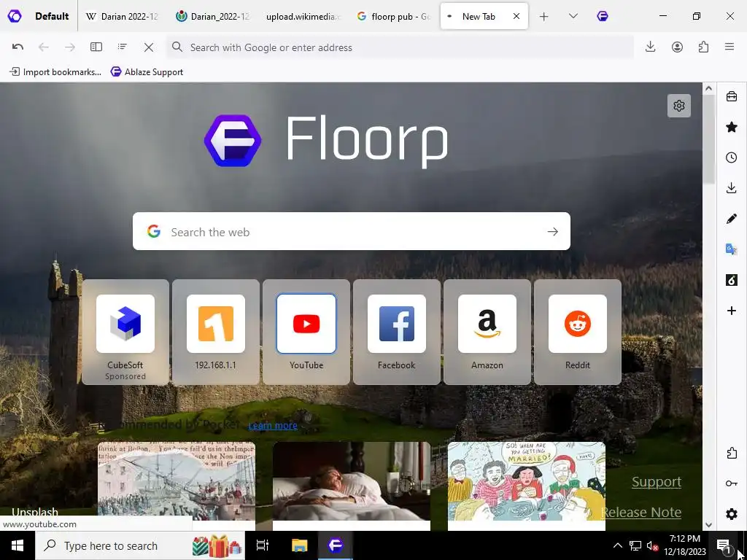
Task: Expand hidden system tray icons
Action: 617,545
